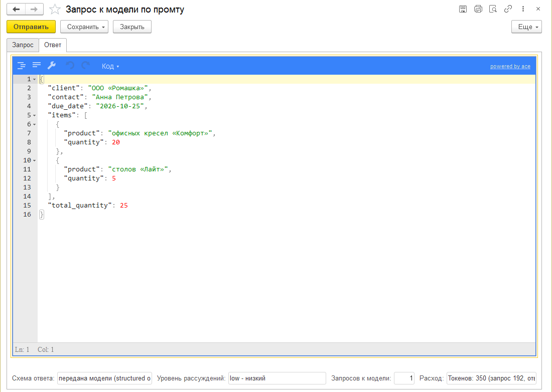The width and height of the screenshot is (552, 392).
Task: Open print preview with the magnifier page icon
Action: pyautogui.click(x=493, y=9)
